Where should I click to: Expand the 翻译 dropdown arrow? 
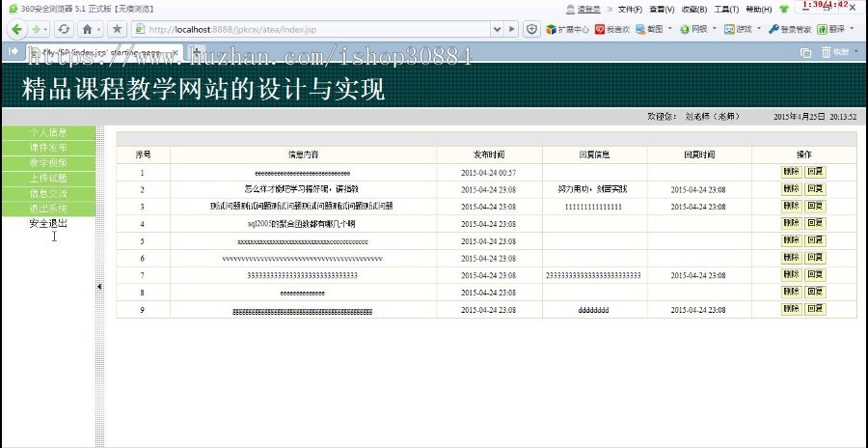click(x=851, y=28)
